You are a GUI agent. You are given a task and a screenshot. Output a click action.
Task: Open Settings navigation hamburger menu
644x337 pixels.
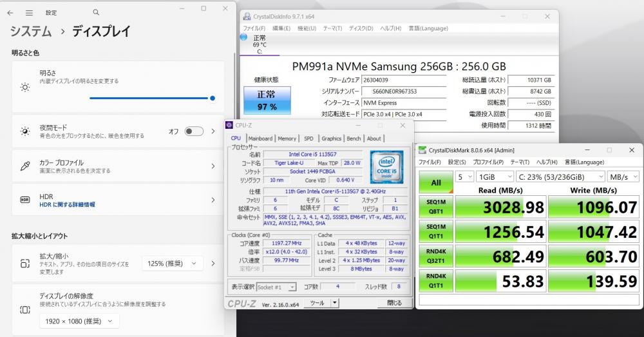click(29, 13)
